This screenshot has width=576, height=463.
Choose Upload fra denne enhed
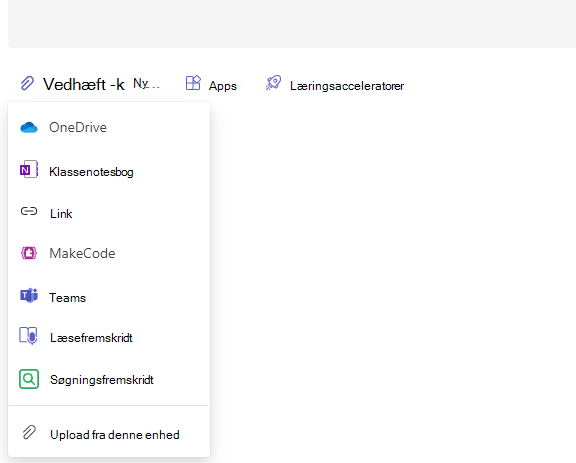(x=115, y=435)
